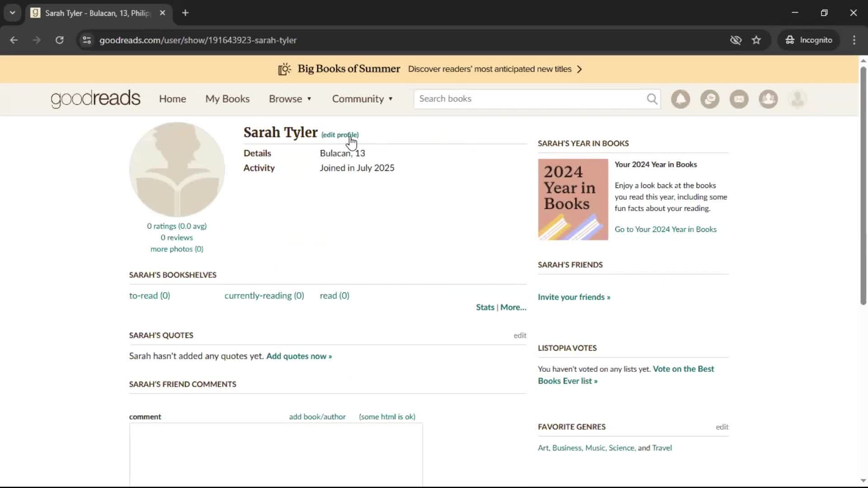Open the notifications bell icon

680,99
